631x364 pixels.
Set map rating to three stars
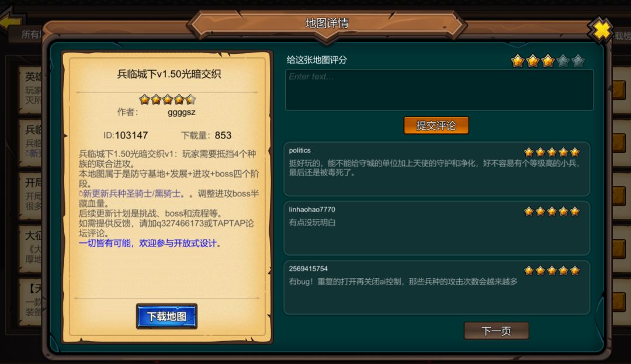pyautogui.click(x=547, y=61)
